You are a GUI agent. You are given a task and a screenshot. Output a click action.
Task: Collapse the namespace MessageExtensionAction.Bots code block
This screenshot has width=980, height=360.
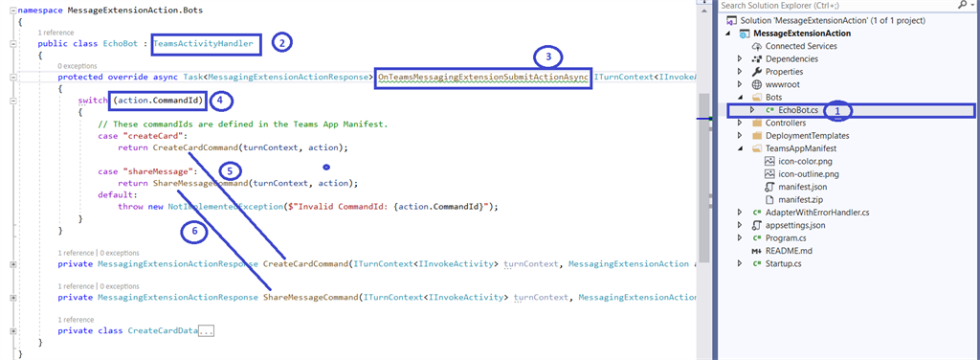tap(12, 11)
